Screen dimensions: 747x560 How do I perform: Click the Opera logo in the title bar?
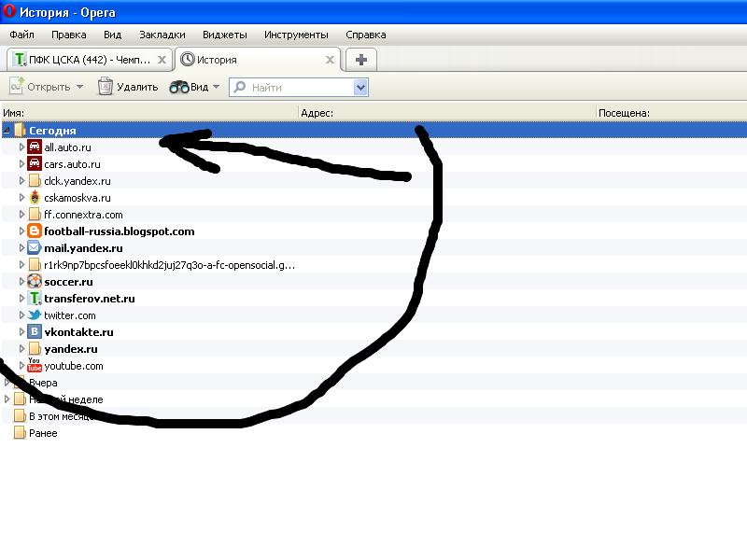pos(9,11)
